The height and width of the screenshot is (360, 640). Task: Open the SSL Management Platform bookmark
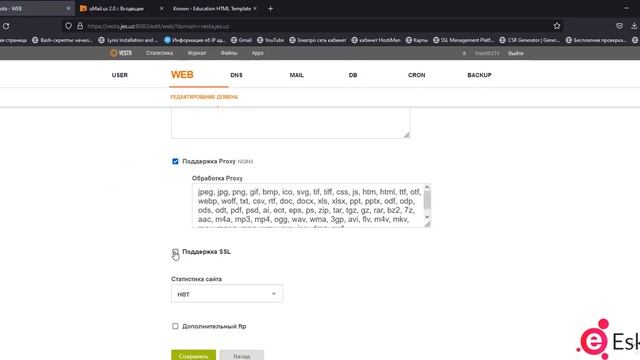pos(463,40)
